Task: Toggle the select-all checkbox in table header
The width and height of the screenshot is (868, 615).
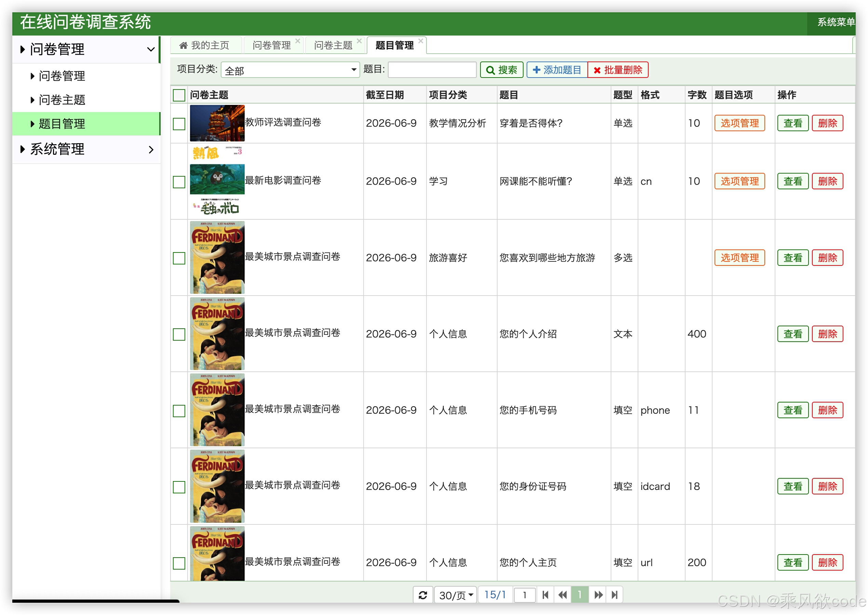Action: 179,95
